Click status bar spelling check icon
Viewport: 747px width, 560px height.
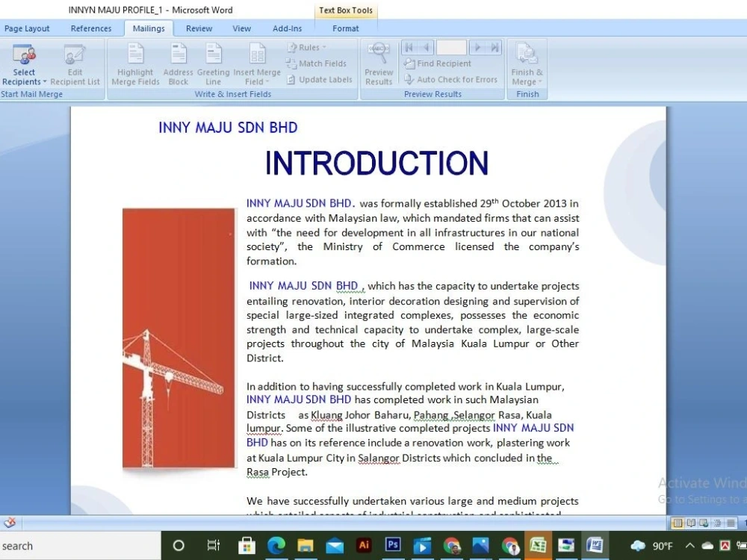click(10, 523)
